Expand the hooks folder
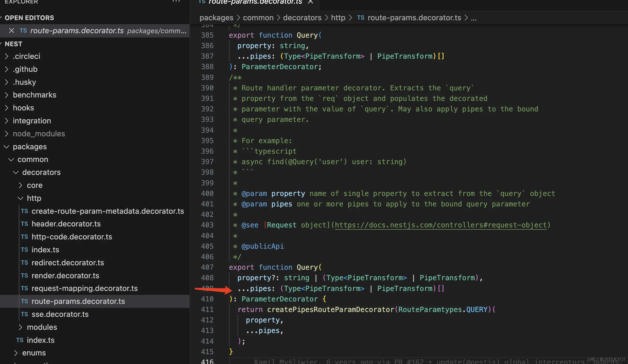The image size is (628, 364). tap(7, 108)
